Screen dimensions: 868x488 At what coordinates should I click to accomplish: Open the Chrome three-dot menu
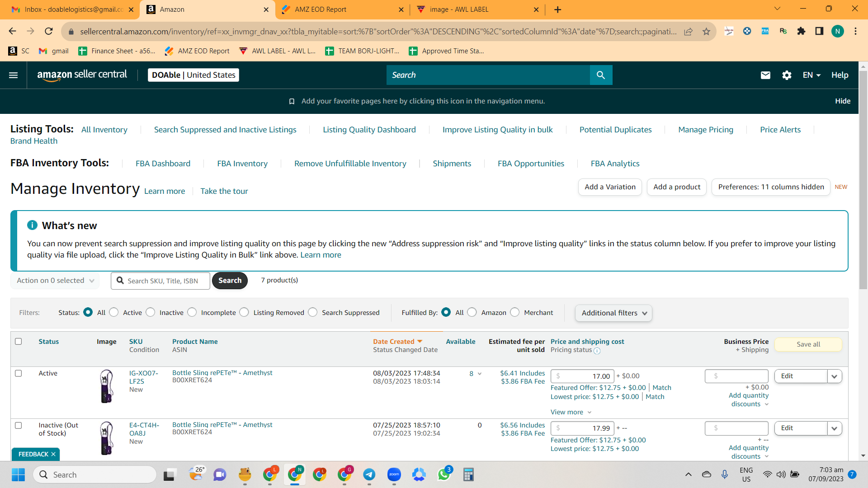[855, 31]
